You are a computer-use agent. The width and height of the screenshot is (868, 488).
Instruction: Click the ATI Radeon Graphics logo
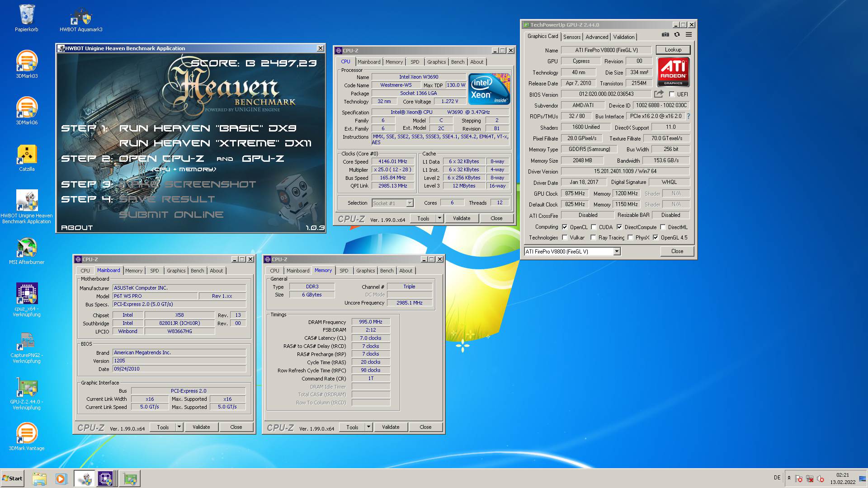673,72
